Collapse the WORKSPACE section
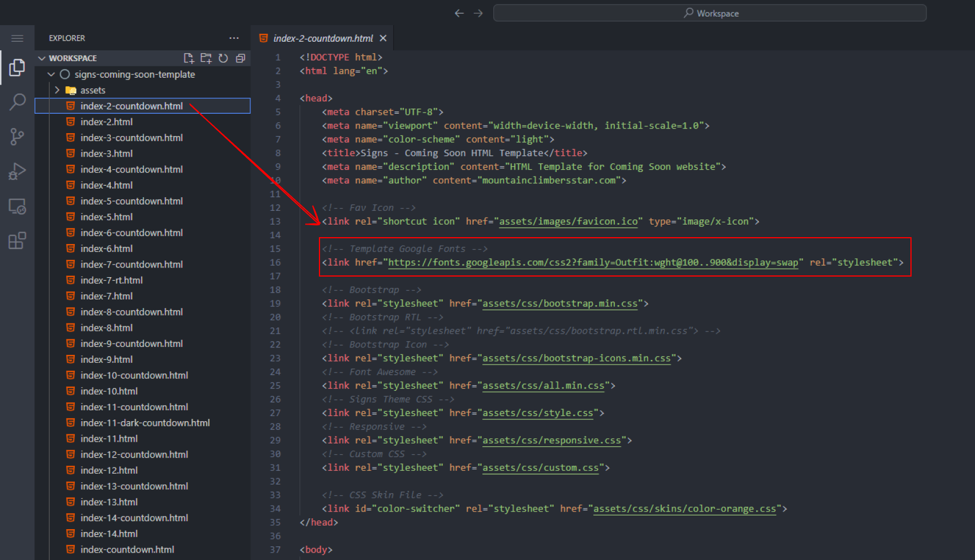The height and width of the screenshot is (560, 975). pos(42,58)
